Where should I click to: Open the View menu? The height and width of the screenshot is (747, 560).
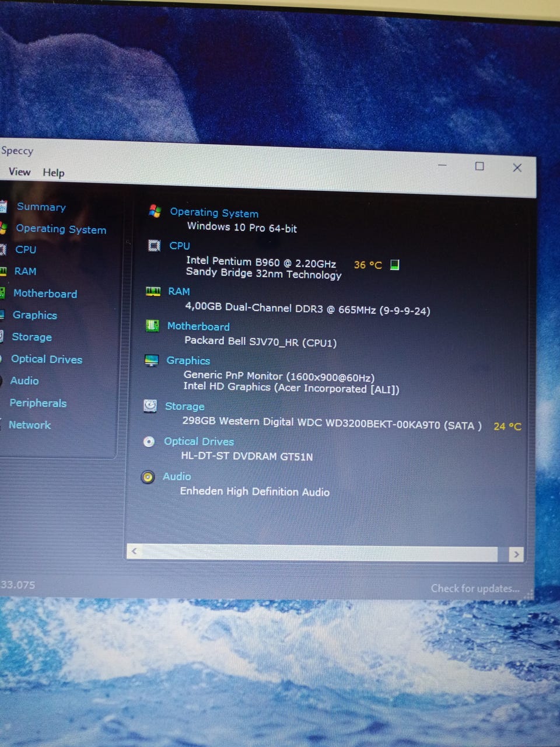(19, 172)
